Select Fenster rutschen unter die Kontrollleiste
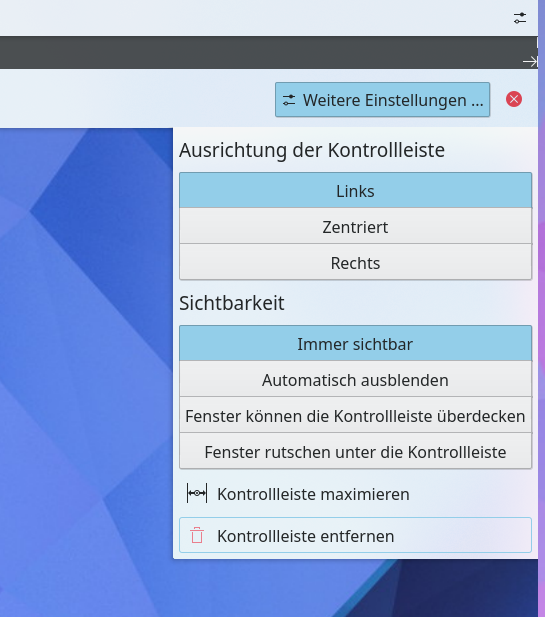The height and width of the screenshot is (617, 545). tap(355, 451)
